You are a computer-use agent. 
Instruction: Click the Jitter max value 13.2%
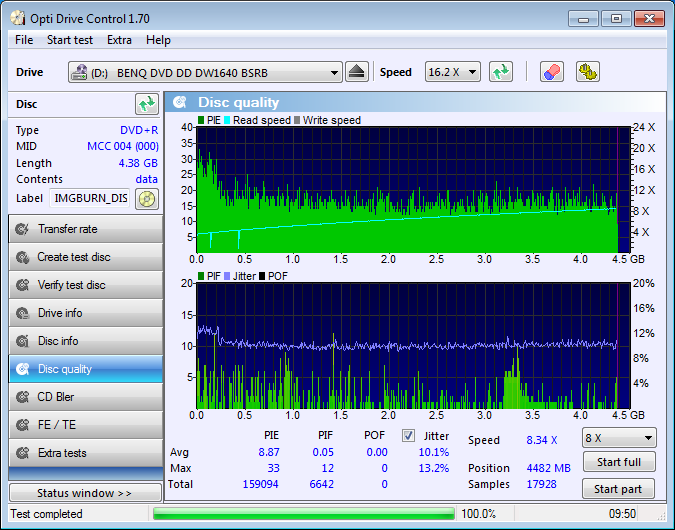point(433,468)
